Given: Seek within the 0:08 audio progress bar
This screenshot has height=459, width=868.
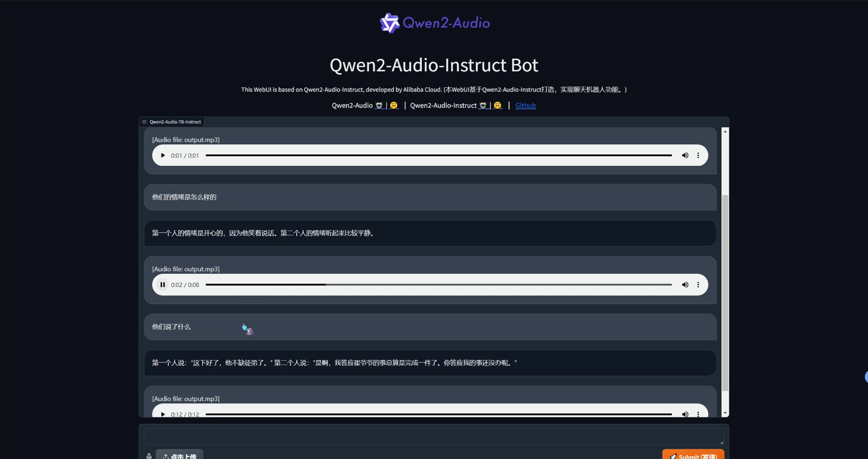Looking at the screenshot, I should [439, 285].
